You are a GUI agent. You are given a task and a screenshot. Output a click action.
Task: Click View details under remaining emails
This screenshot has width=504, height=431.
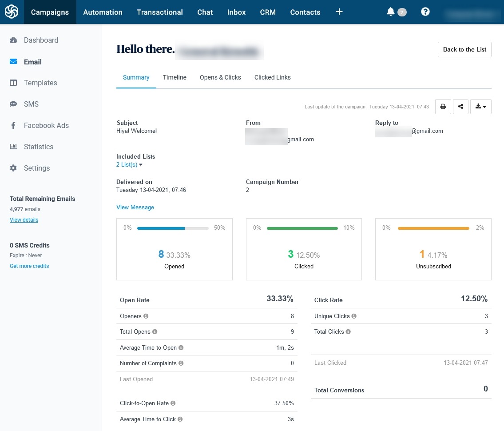[x=24, y=220]
